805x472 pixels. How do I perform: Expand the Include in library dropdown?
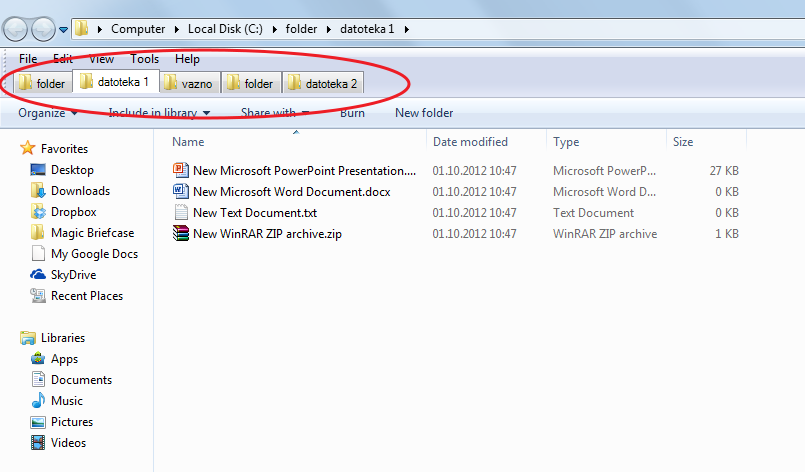pyautogui.click(x=159, y=113)
